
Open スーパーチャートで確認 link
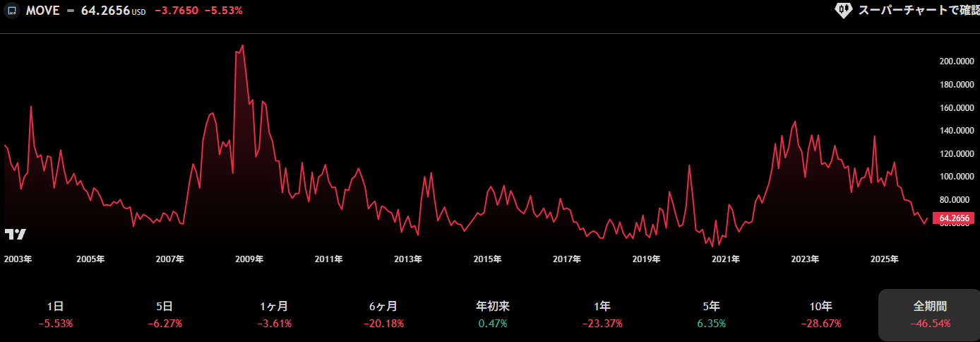(x=918, y=10)
